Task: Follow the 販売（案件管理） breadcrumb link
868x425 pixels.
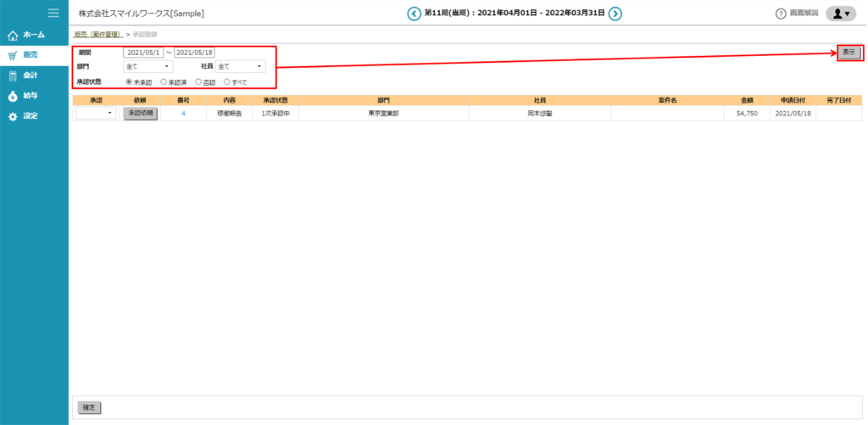Action: point(98,34)
